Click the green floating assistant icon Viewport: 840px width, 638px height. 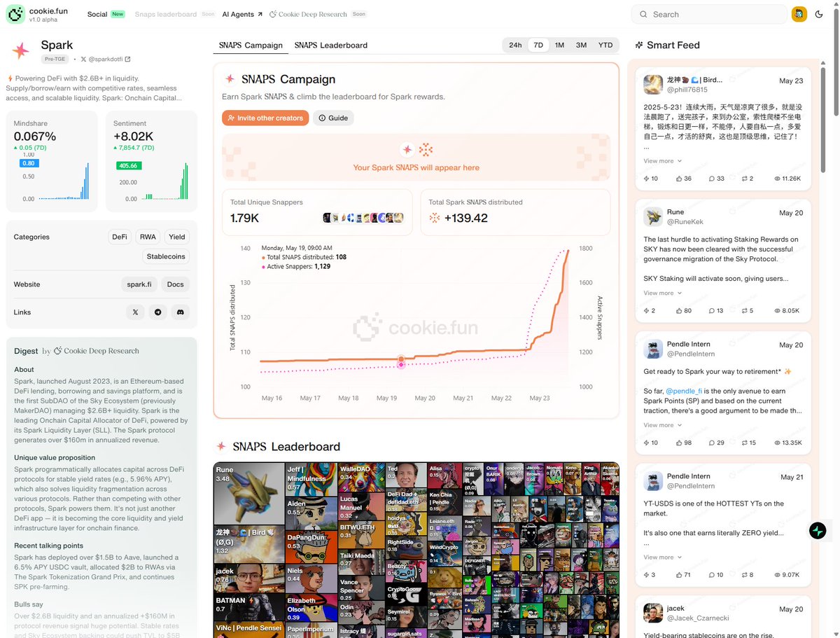[818, 531]
